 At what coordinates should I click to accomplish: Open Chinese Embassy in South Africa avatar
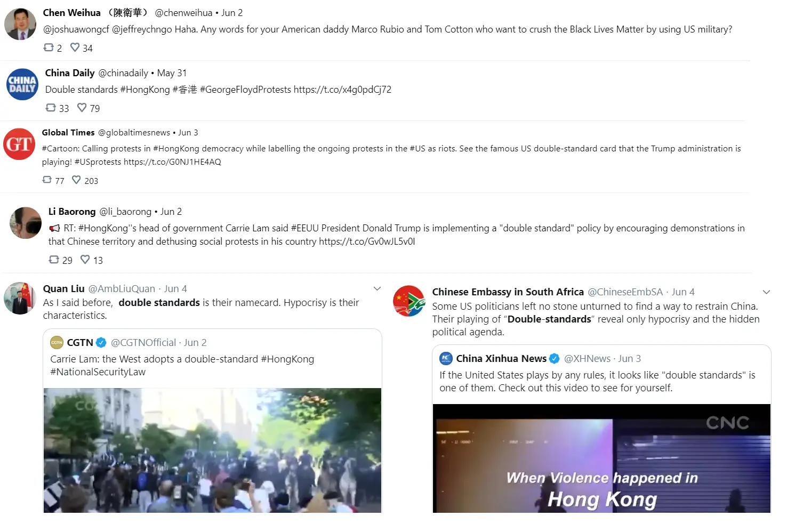tap(409, 301)
